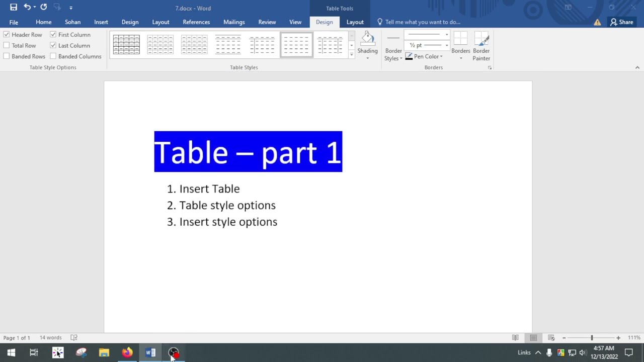Click the Shading paint bucket icon
Viewport: 644px width, 362px height.
(368, 39)
